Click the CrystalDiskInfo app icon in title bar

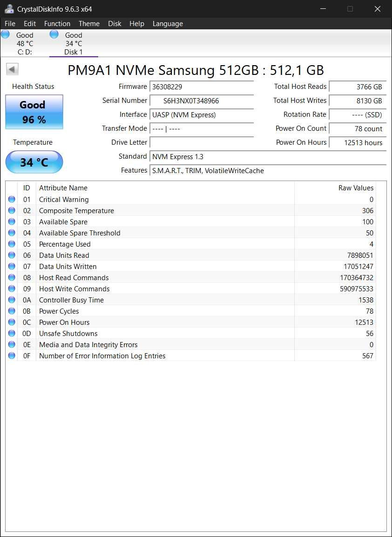(x=9, y=9)
